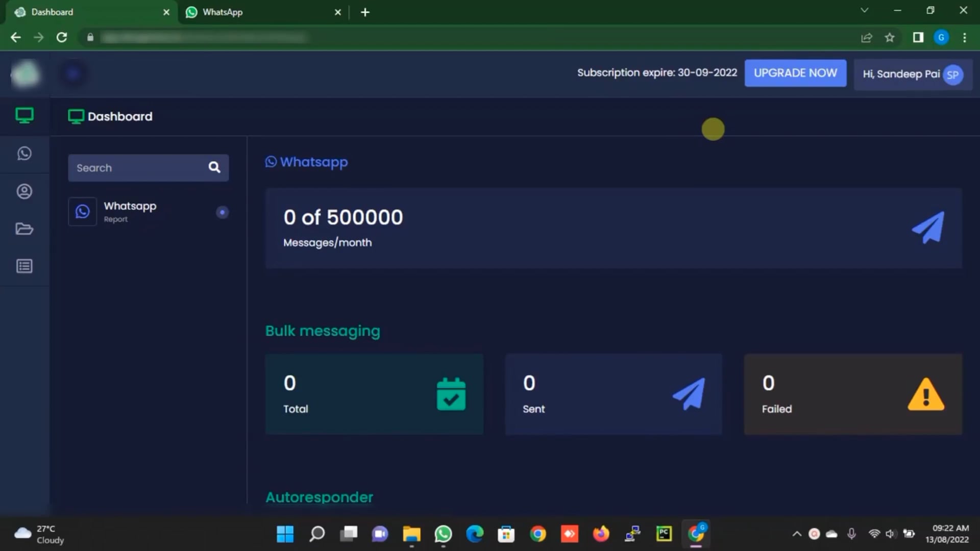Click the UPGRADE NOW button
Screen dimensions: 980x551
795,73
